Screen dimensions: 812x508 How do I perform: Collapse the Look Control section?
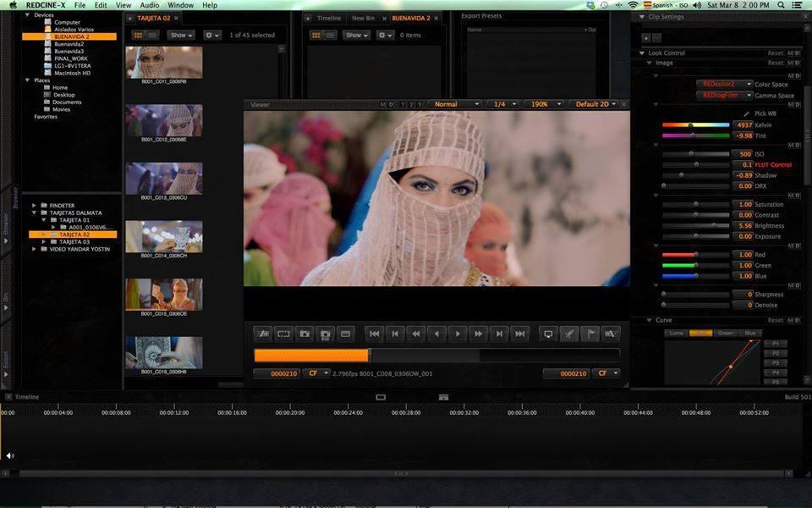[643, 52]
